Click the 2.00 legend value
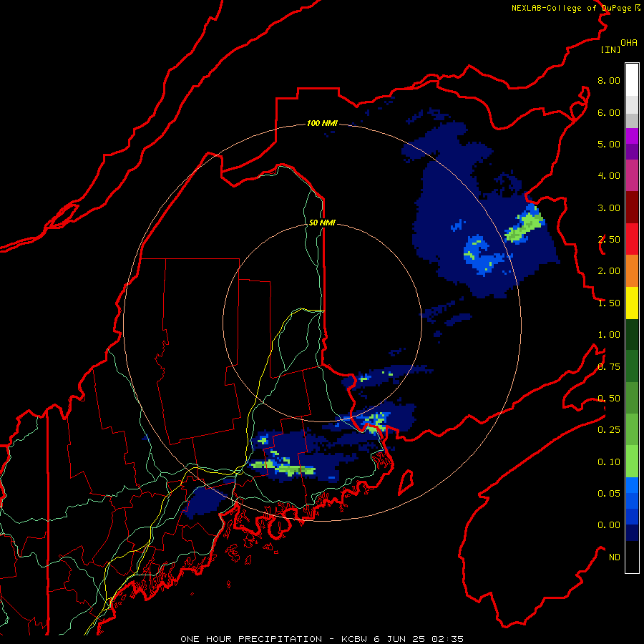 [609, 271]
